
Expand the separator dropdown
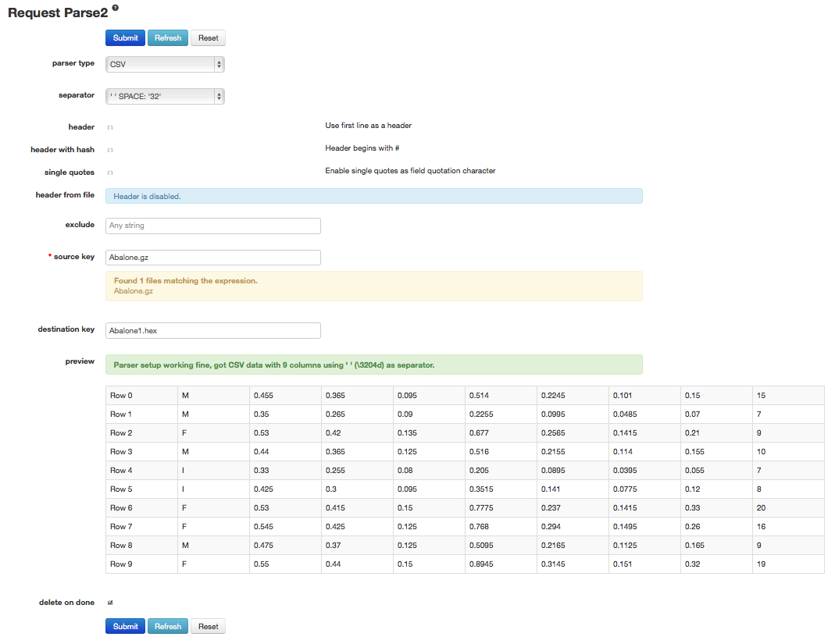point(165,96)
